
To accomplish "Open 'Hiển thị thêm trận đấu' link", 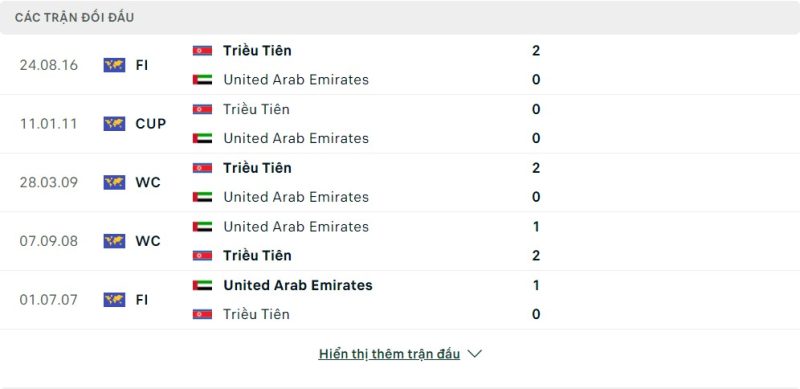I will (389, 354).
